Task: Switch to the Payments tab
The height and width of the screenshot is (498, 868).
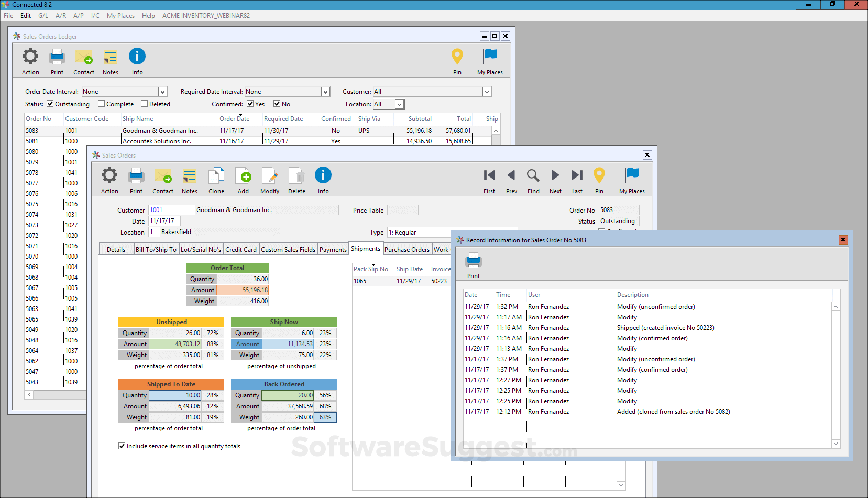Action: 333,250
